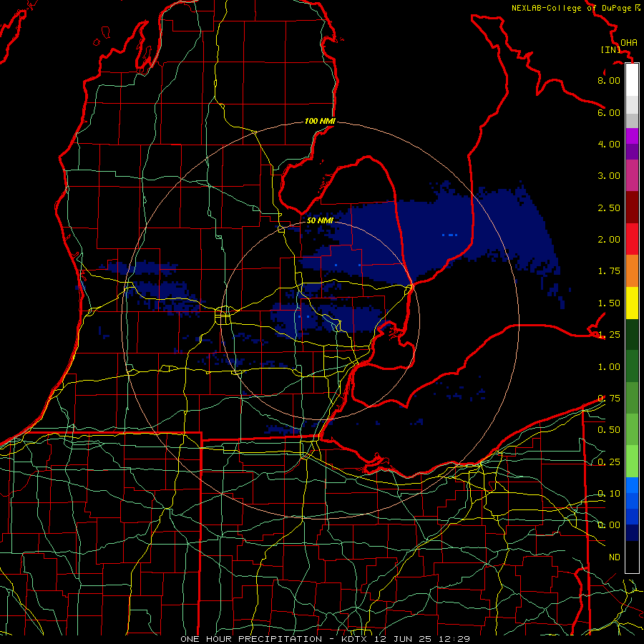The height and width of the screenshot is (644, 644).
Task: Select the black ND legend swatch
Action: tap(632, 557)
